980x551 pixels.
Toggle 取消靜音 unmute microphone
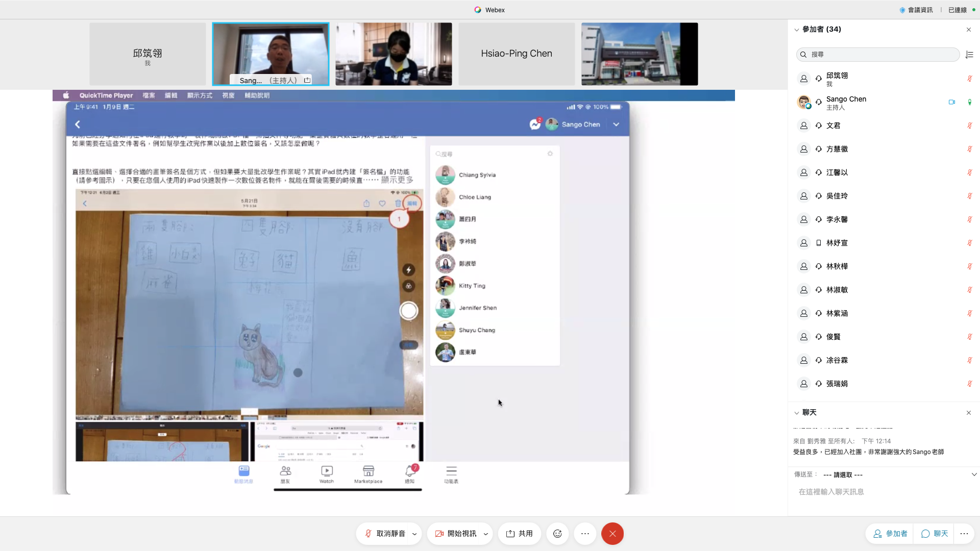385,534
